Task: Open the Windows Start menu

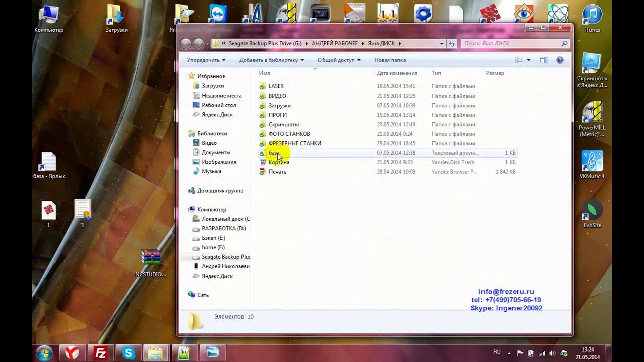Action: coord(44,353)
